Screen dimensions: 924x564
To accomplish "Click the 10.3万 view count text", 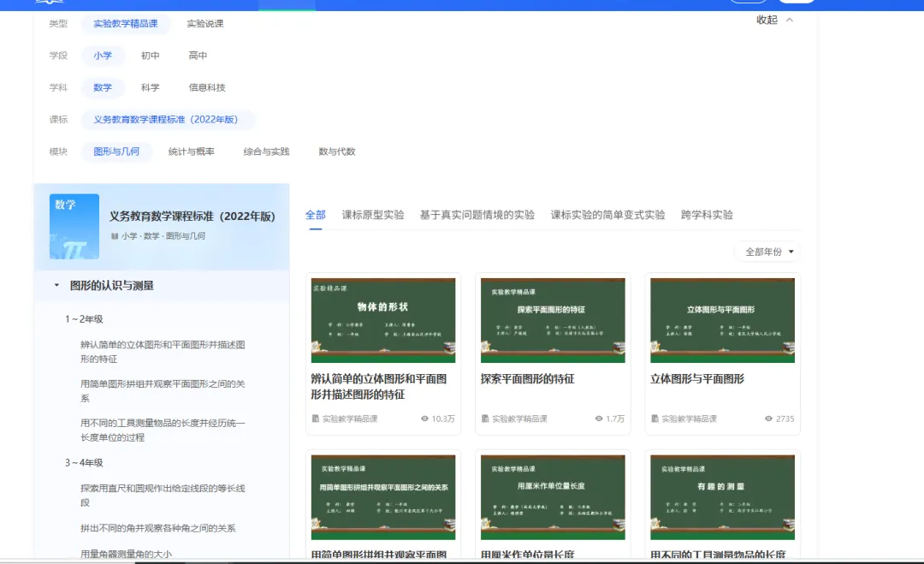I will pyautogui.click(x=443, y=419).
